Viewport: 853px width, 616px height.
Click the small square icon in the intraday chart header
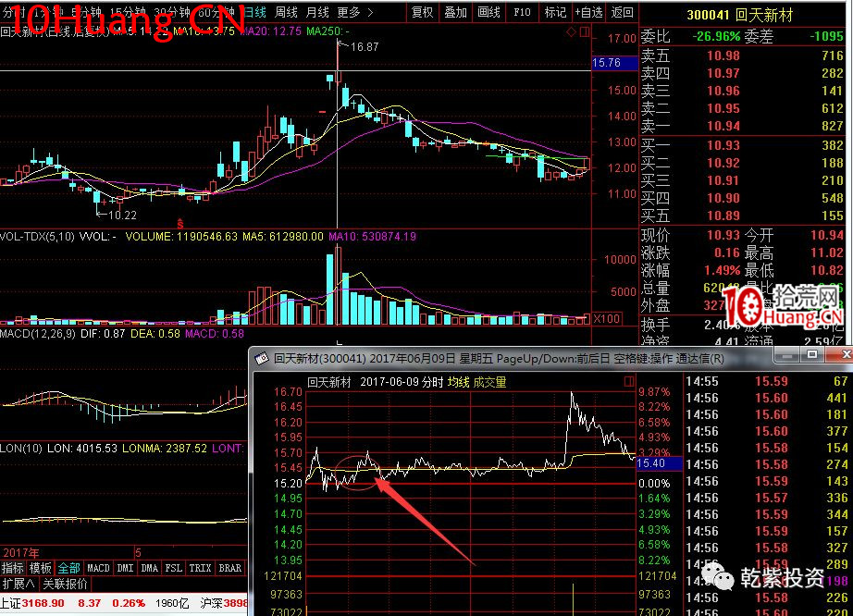(x=629, y=381)
